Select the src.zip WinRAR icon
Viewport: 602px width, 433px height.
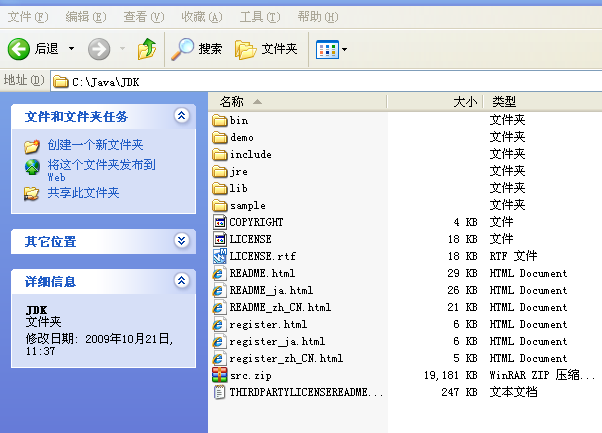coord(220,375)
